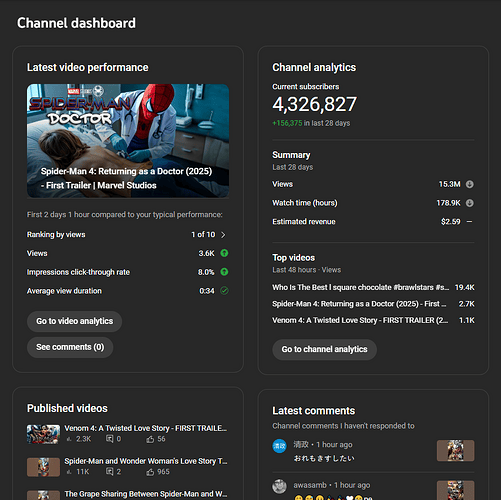
Task: Click the 0:34 average view duration value
Action: [207, 291]
